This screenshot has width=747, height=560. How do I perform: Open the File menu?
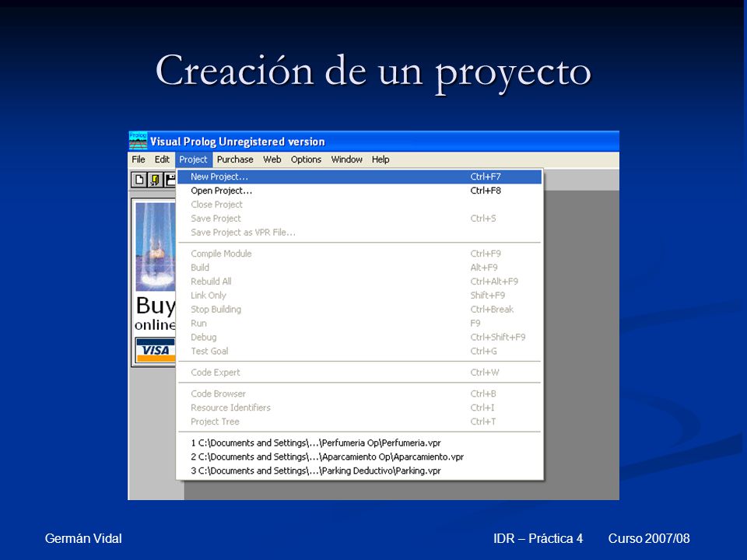(x=139, y=159)
